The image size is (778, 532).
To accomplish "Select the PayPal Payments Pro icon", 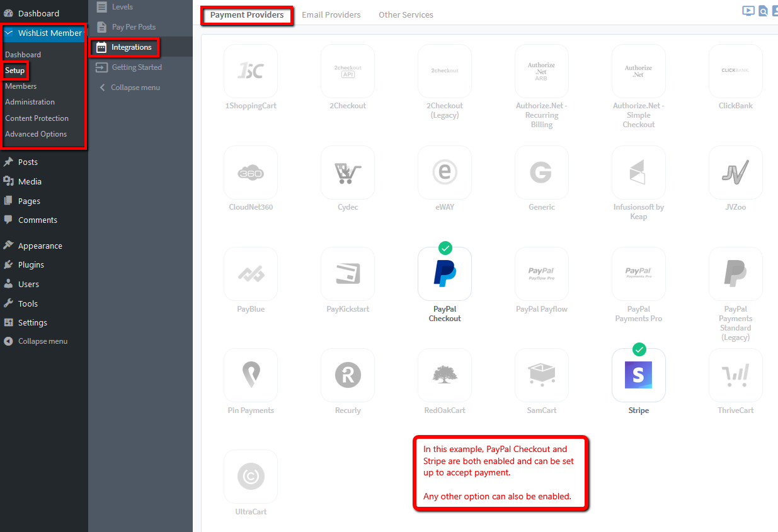I will coord(639,274).
